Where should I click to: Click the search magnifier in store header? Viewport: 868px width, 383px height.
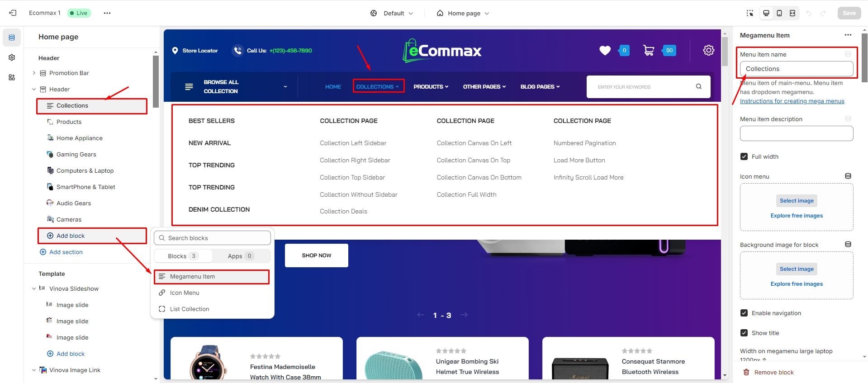(698, 87)
